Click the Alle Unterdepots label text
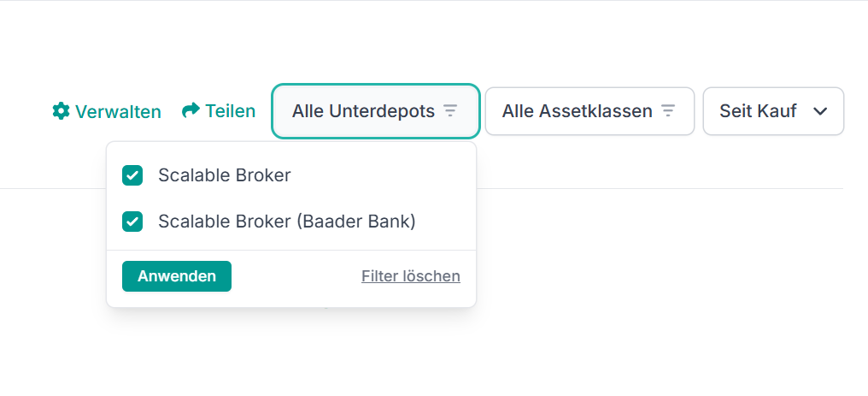Image resolution: width=868 pixels, height=396 pixels. (x=363, y=111)
